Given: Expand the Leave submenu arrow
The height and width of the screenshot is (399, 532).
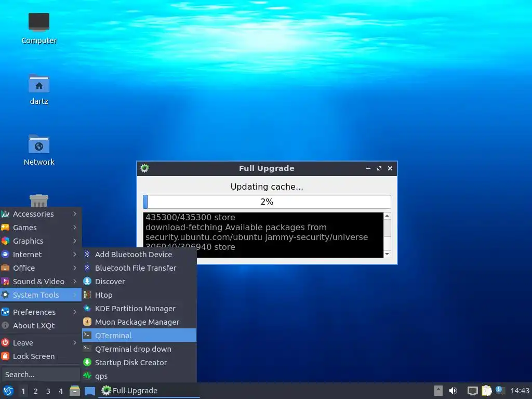Looking at the screenshot, I should pyautogui.click(x=75, y=343).
